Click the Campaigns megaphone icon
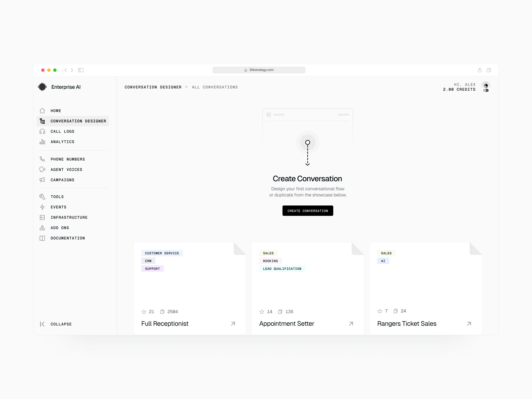The image size is (532, 399). (x=42, y=180)
